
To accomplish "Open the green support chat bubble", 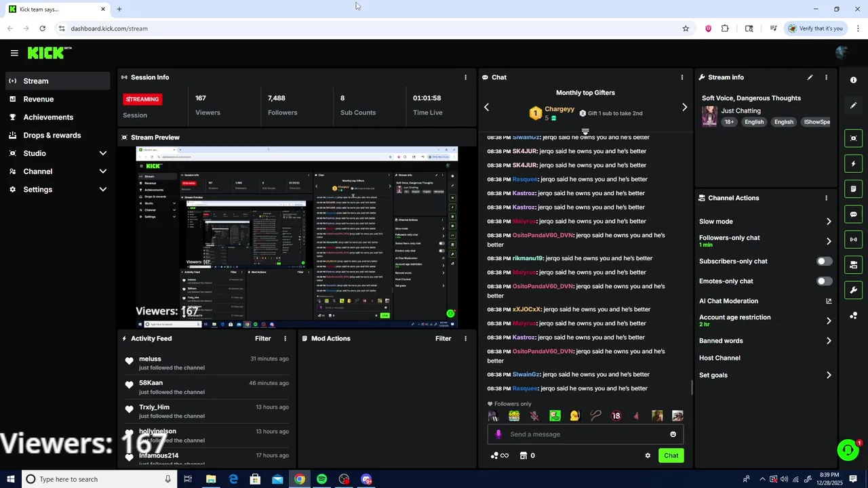I will click(848, 450).
